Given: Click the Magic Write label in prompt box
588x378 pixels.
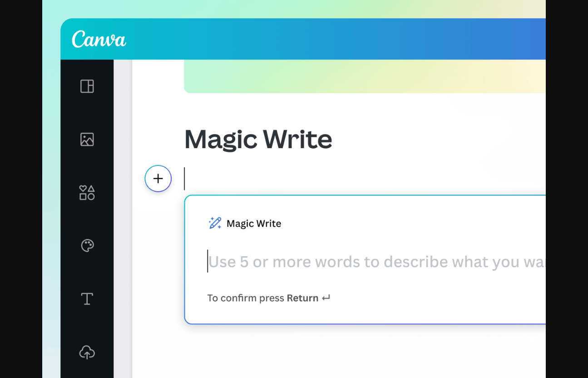Looking at the screenshot, I should tap(254, 224).
